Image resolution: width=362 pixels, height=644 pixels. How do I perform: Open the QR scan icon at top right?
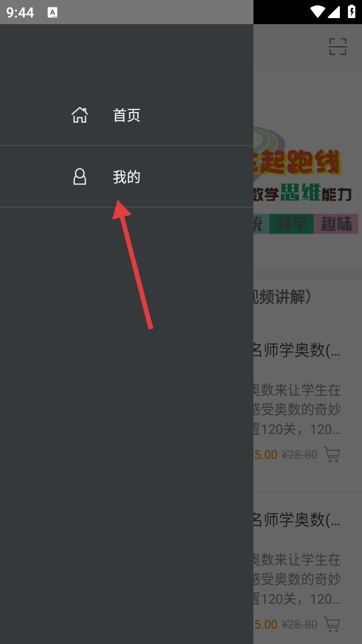coord(338,46)
